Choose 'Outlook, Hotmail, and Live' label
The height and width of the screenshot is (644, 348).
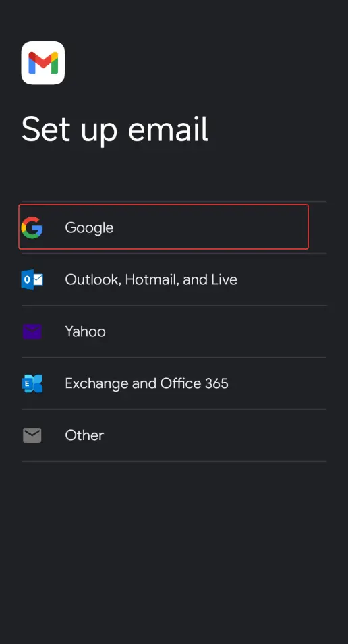click(151, 279)
